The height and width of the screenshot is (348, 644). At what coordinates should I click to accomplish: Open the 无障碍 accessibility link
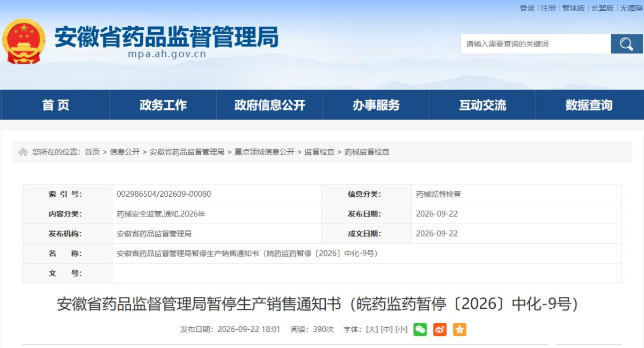tap(631, 8)
